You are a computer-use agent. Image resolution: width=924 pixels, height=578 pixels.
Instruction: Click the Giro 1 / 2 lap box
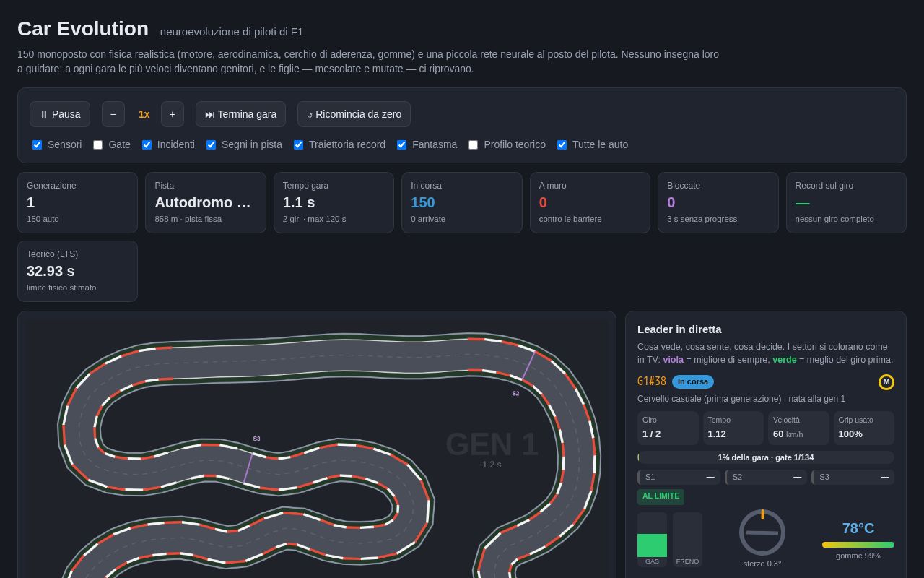click(668, 428)
